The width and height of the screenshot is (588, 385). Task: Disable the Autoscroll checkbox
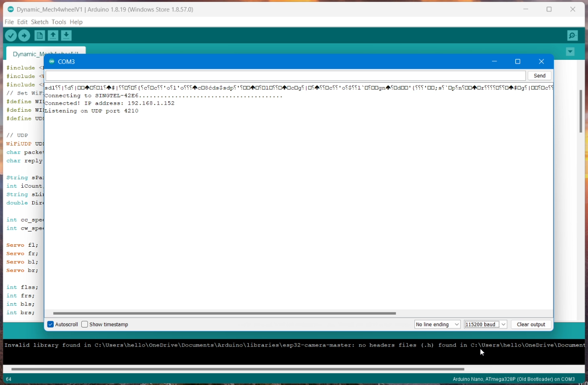tap(50, 324)
